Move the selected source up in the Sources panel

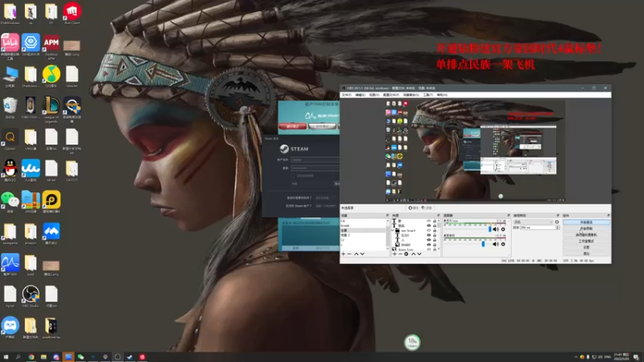[413, 254]
